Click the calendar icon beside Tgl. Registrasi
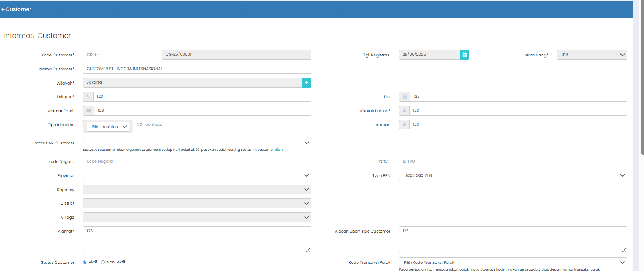Viewport: 644px width, 271px height. click(464, 55)
